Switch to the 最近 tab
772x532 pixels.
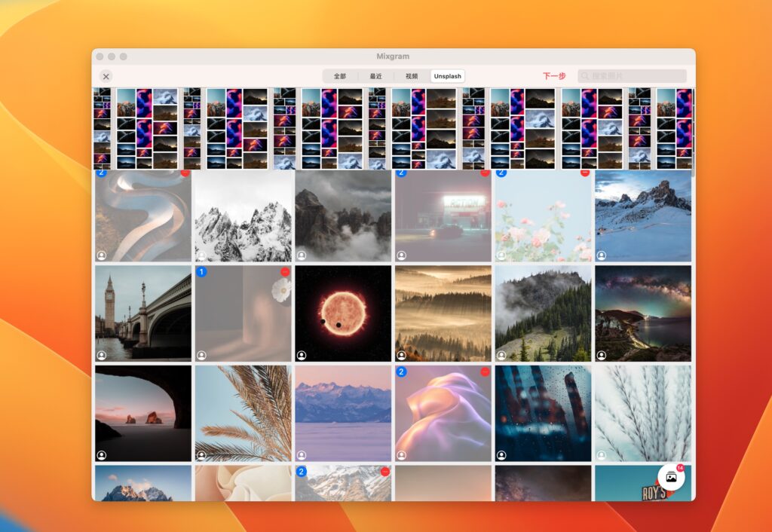pyautogui.click(x=375, y=75)
